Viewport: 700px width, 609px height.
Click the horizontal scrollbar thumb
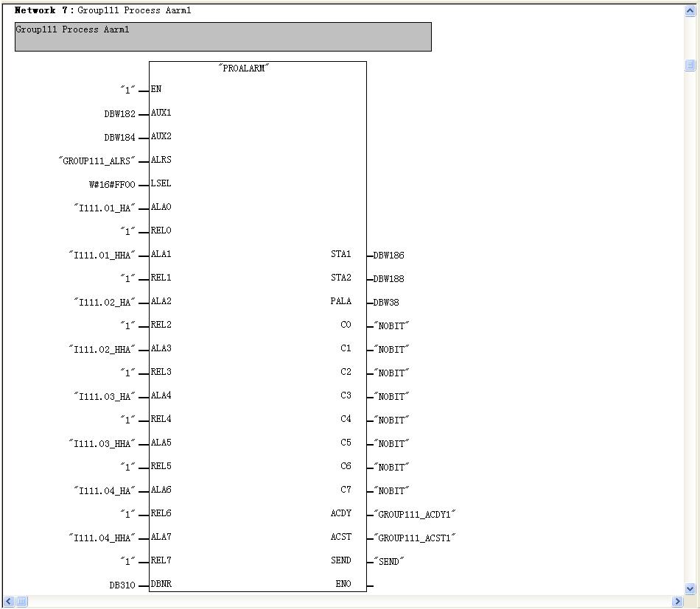(x=21, y=602)
